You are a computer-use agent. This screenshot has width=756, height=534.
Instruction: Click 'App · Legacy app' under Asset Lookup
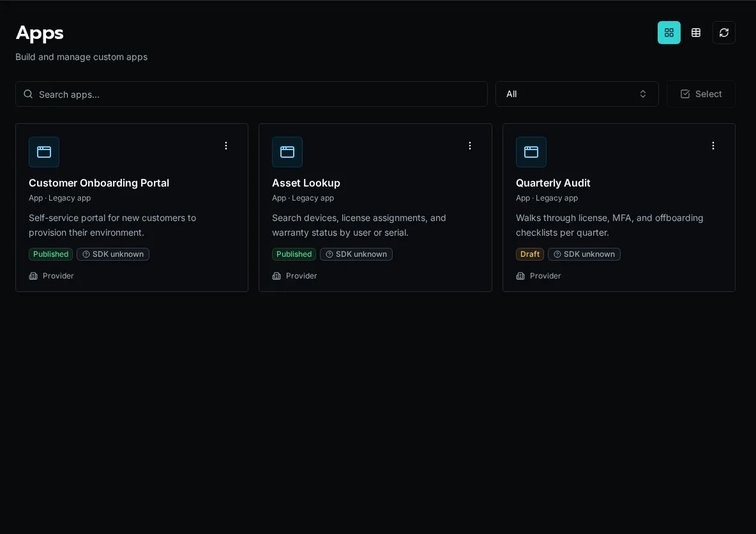303,198
